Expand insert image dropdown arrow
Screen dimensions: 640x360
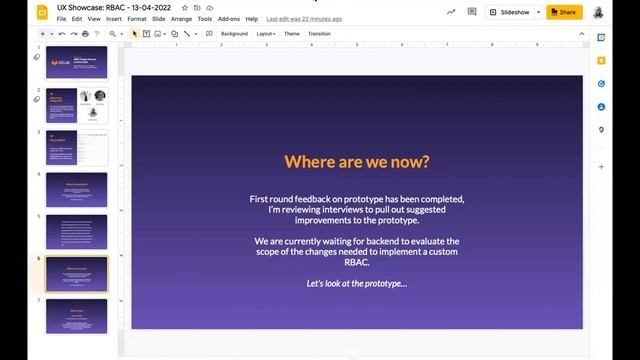pyautogui.click(x=164, y=34)
